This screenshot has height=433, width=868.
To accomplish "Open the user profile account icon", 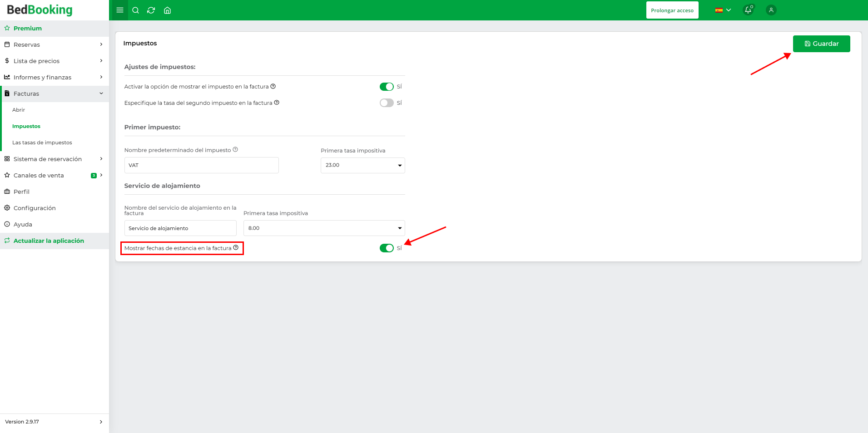I will tap(770, 10).
